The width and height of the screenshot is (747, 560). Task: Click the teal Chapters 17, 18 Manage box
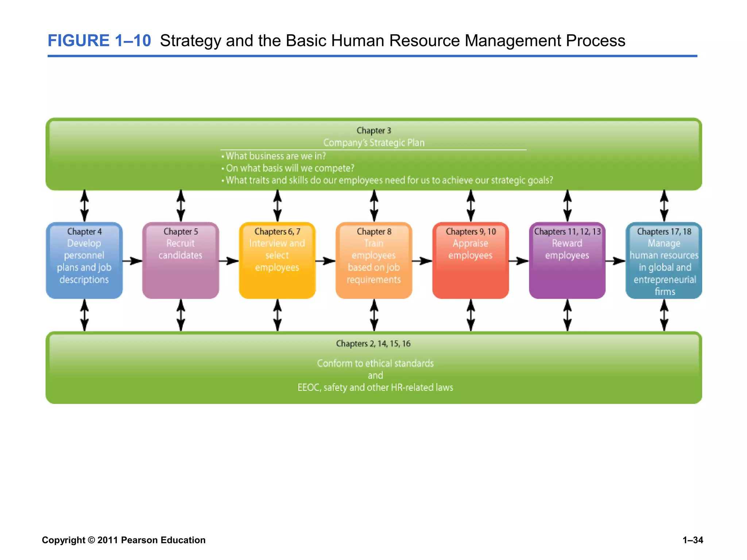(664, 260)
